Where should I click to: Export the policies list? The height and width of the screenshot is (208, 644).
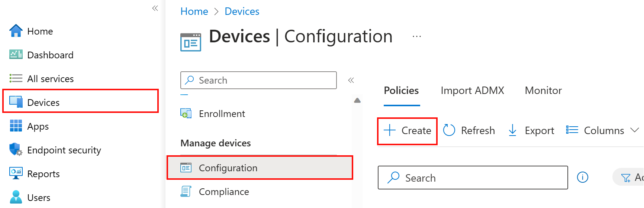[x=531, y=130]
